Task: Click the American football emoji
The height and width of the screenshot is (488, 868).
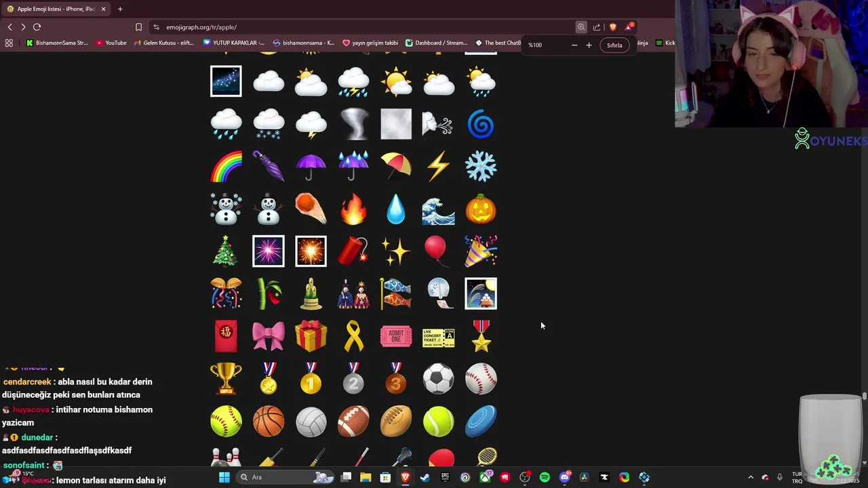Action: pyautogui.click(x=353, y=421)
